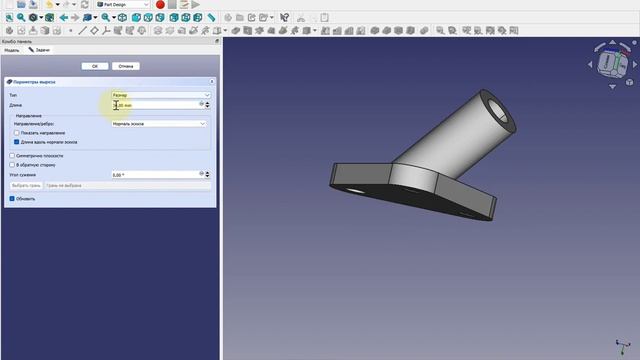Screen dimensions: 640x360
Task: Click the Длина field spinner arrows
Action: 207,105
